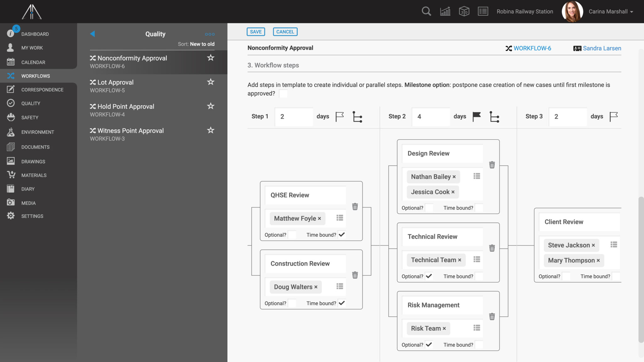Viewport: 644px width, 362px height.
Task: Remove Matthew Foyle from QHSE Review
Action: pos(319,218)
